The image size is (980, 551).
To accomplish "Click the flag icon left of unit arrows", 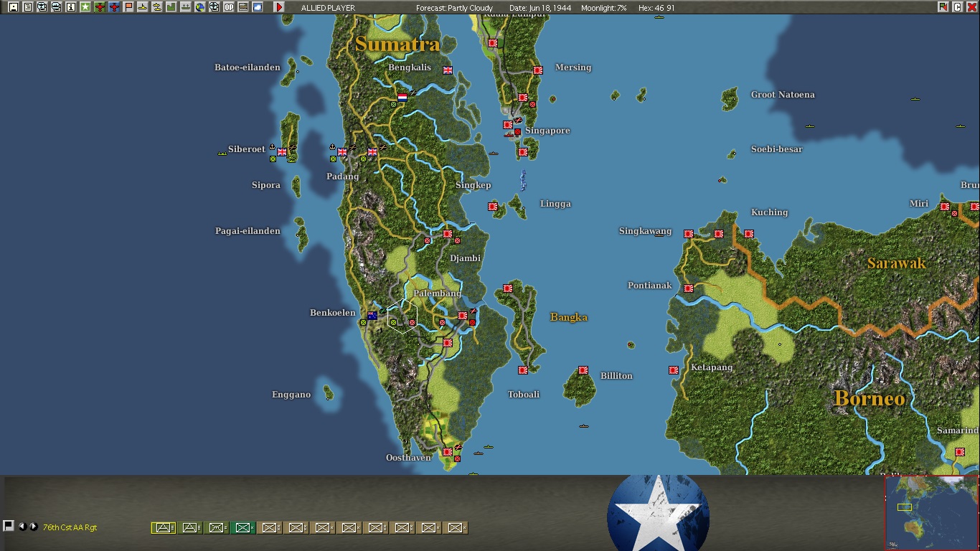I will point(9,526).
